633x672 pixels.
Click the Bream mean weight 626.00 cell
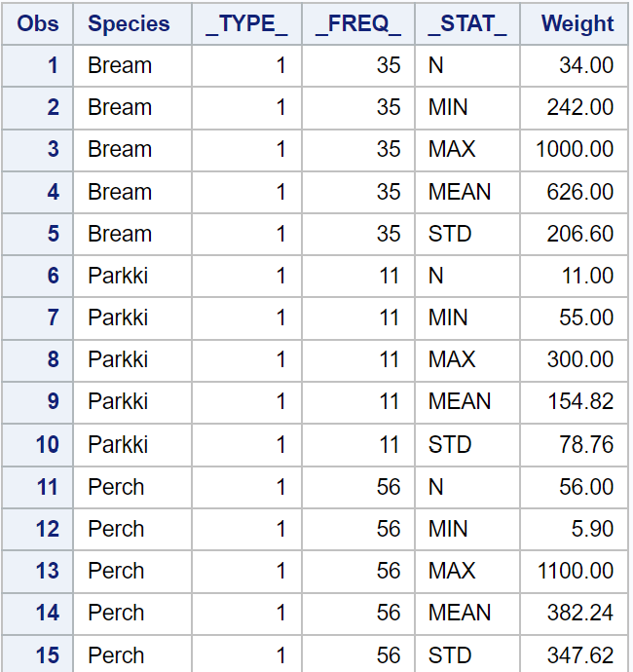574,192
